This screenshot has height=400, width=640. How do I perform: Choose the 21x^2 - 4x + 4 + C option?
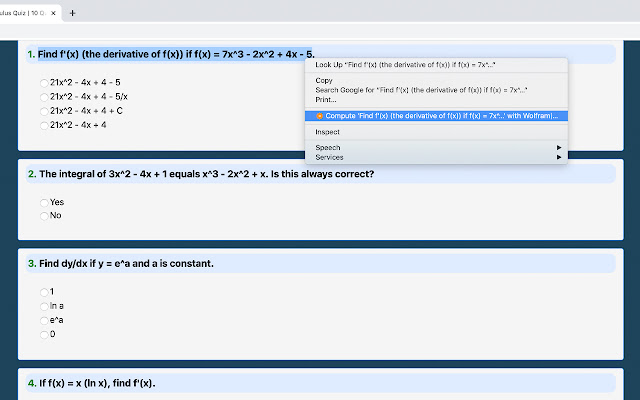[45, 111]
